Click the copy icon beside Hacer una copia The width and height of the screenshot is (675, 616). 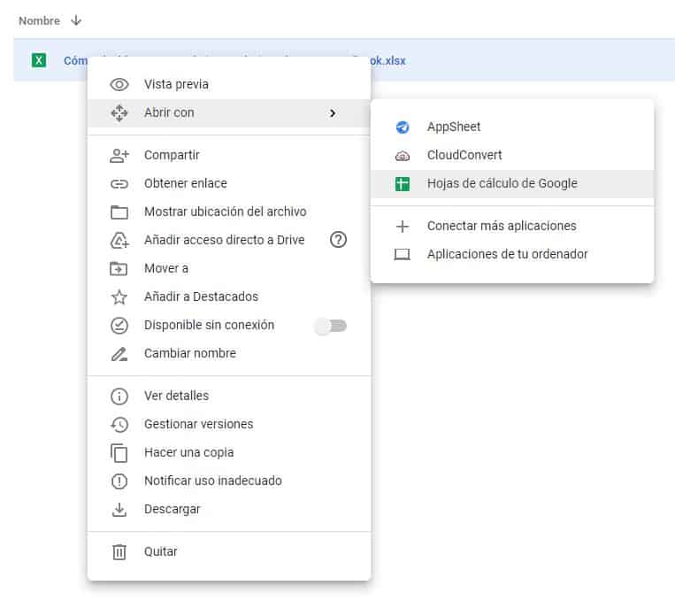(x=119, y=453)
